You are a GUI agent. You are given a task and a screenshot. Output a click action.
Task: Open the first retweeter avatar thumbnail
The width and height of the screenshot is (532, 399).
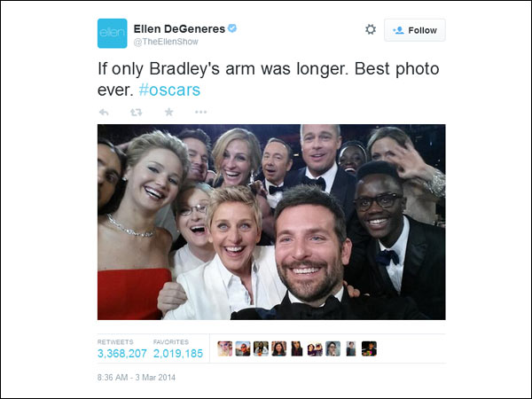point(224,348)
